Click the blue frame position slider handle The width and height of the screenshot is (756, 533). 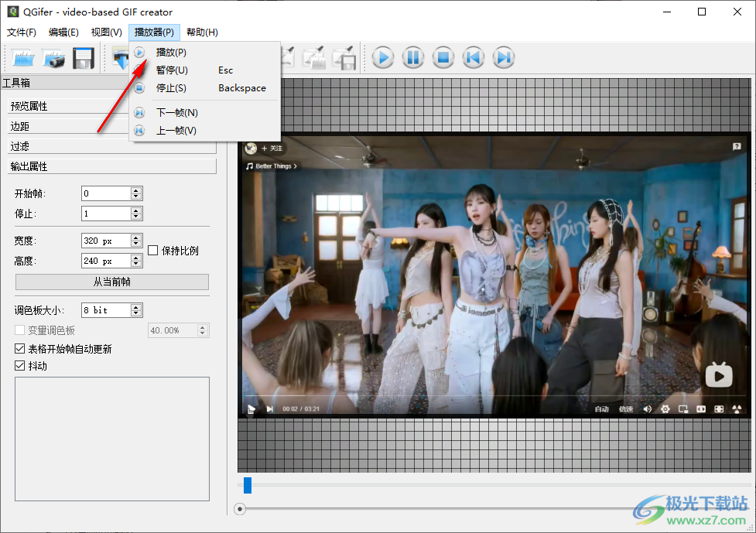(x=248, y=485)
